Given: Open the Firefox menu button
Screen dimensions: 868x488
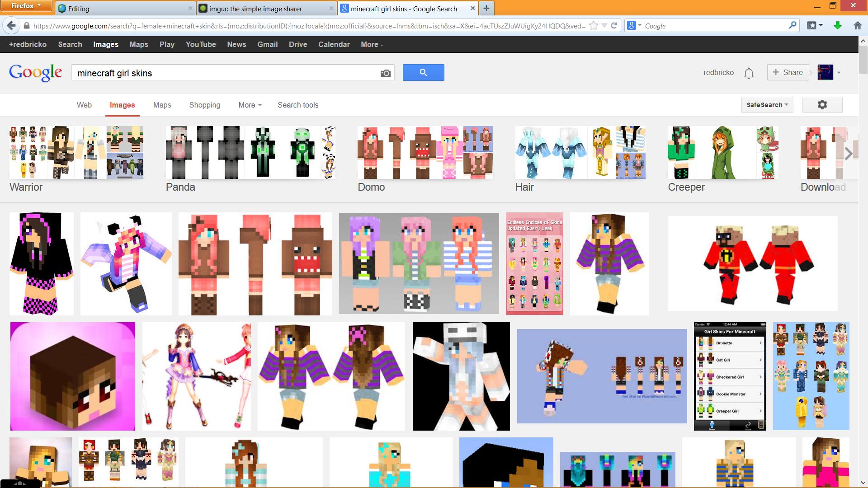Looking at the screenshot, I should coord(26,6).
